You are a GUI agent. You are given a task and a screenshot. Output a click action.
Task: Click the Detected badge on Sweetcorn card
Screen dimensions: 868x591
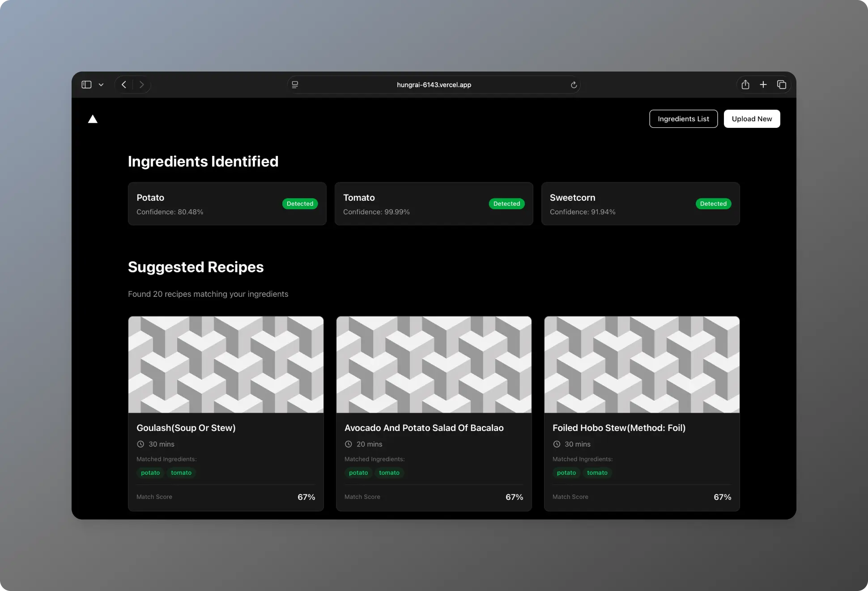point(713,204)
